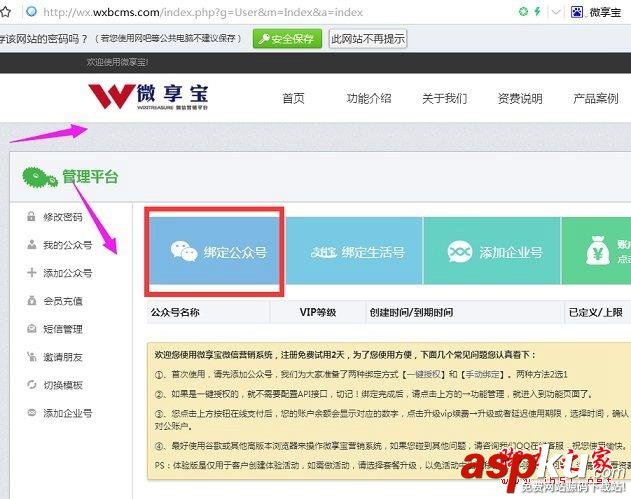Click the lock icon next to 修改密码
This screenshot has height=499, width=631.
click(x=31, y=217)
